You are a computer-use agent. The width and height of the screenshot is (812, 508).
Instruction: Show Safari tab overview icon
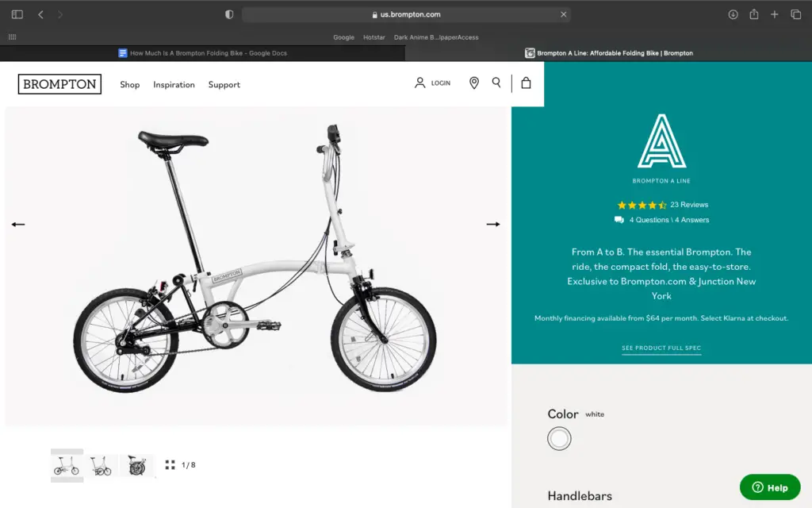click(x=796, y=14)
